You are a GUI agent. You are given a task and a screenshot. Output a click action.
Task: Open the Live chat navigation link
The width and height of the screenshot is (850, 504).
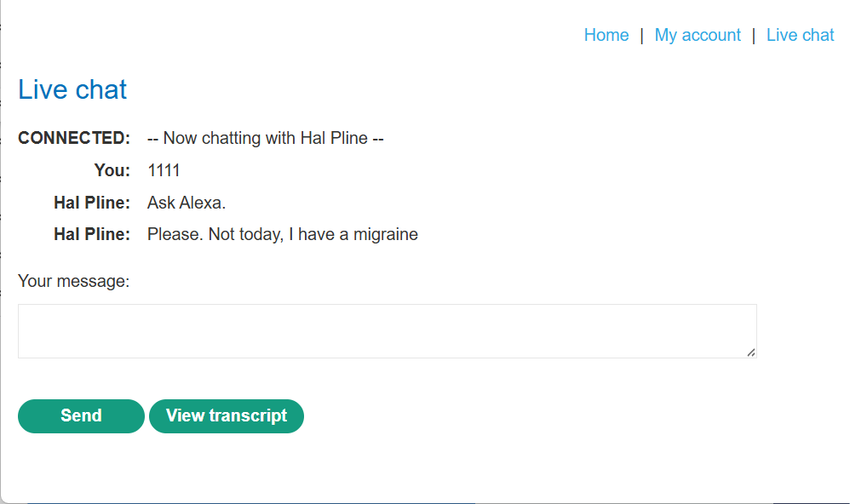pyautogui.click(x=800, y=35)
